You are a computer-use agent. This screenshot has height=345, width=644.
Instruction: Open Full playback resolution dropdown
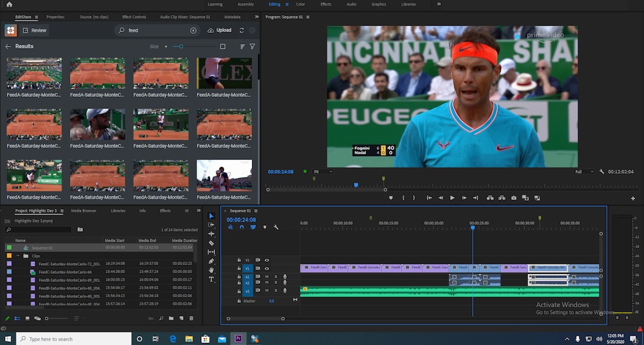(584, 171)
